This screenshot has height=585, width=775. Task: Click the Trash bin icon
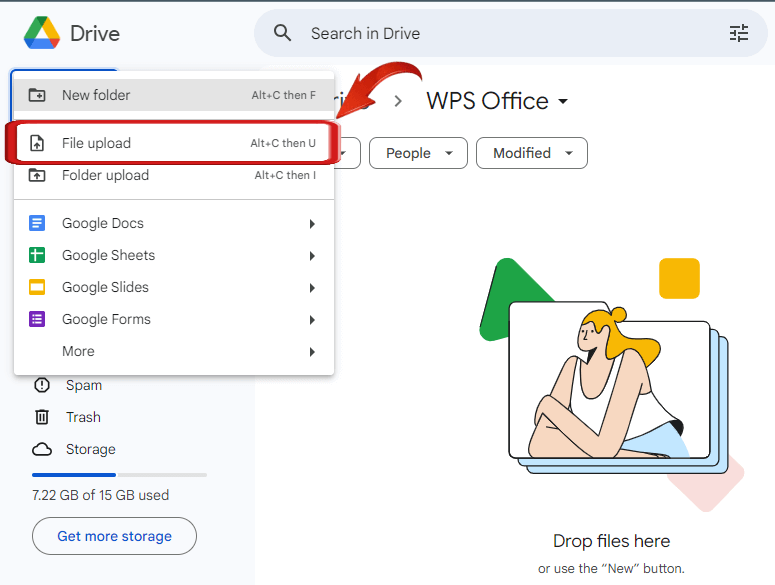[42, 417]
